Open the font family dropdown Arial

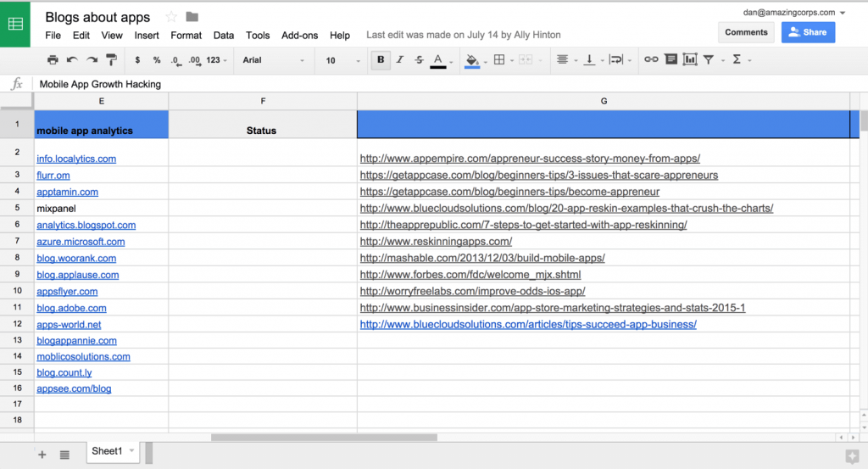point(274,60)
